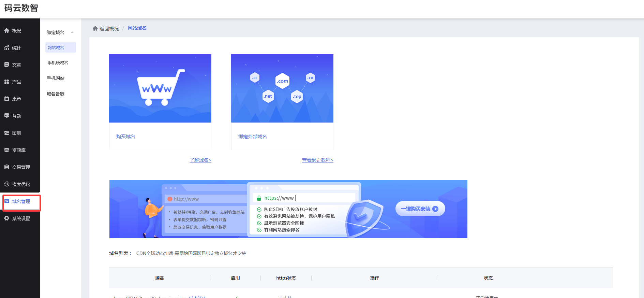This screenshot has height=298, width=644.
Task: Open 交易管理 in the sidebar
Action: point(21,167)
